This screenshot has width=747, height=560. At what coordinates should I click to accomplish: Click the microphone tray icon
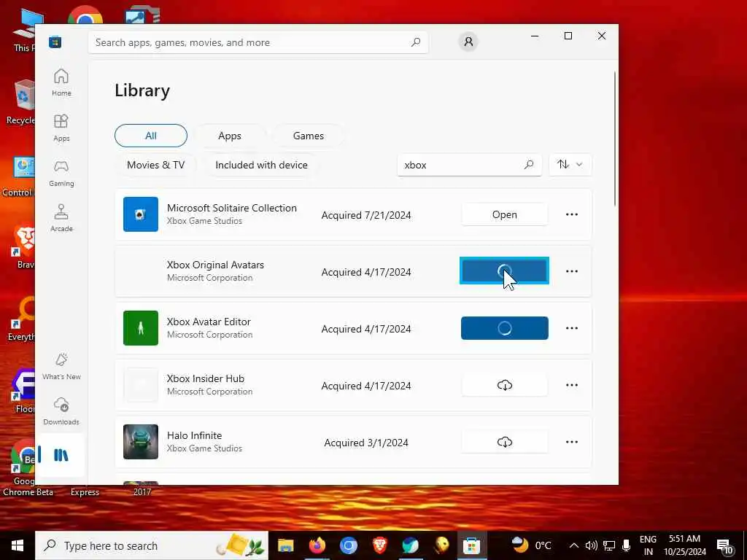pyautogui.click(x=626, y=545)
